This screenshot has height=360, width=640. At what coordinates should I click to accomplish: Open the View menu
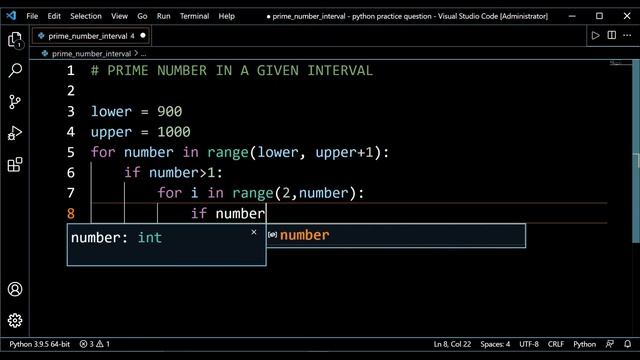pyautogui.click(x=120, y=16)
